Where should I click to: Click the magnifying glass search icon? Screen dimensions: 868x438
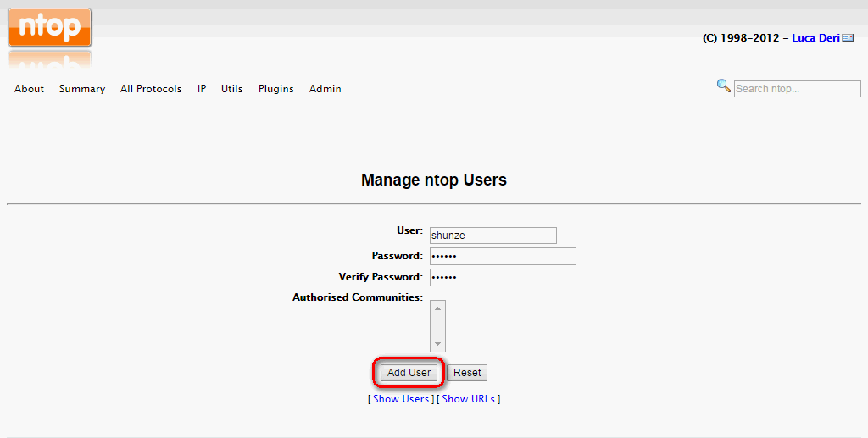(x=723, y=86)
